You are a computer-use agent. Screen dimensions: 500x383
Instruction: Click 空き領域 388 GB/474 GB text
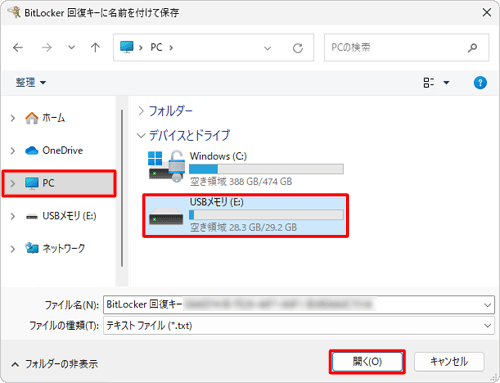pos(241,181)
